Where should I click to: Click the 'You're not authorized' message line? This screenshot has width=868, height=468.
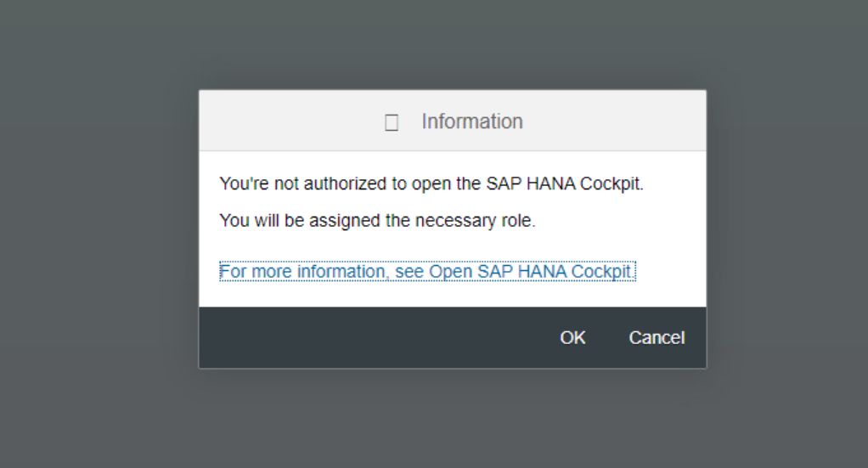click(431, 183)
